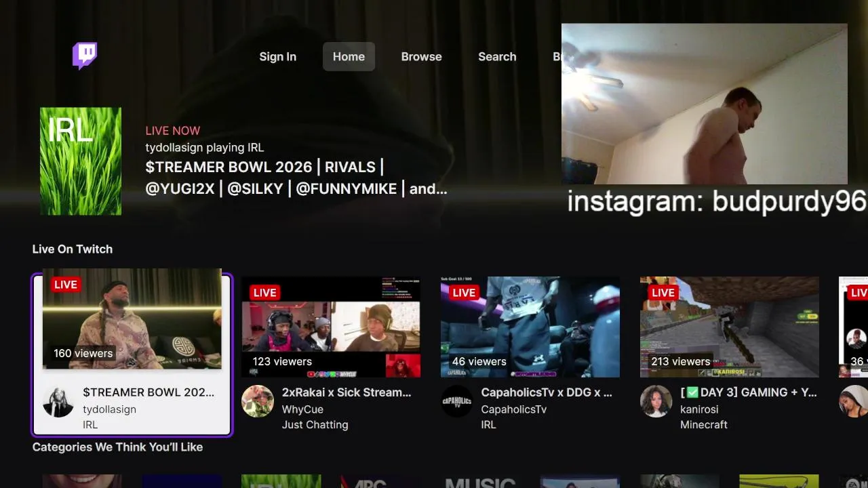
Task: Click 'DAY 3] GAMING + Y...' stream title
Action: (x=749, y=392)
